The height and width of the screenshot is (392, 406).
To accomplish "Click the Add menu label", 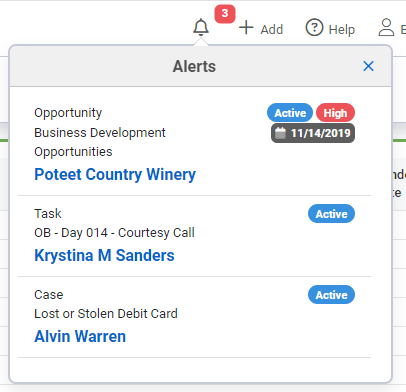I will point(272,29).
